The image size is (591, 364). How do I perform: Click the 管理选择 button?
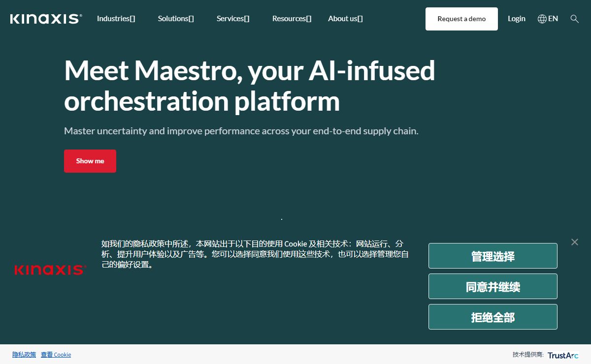493,256
